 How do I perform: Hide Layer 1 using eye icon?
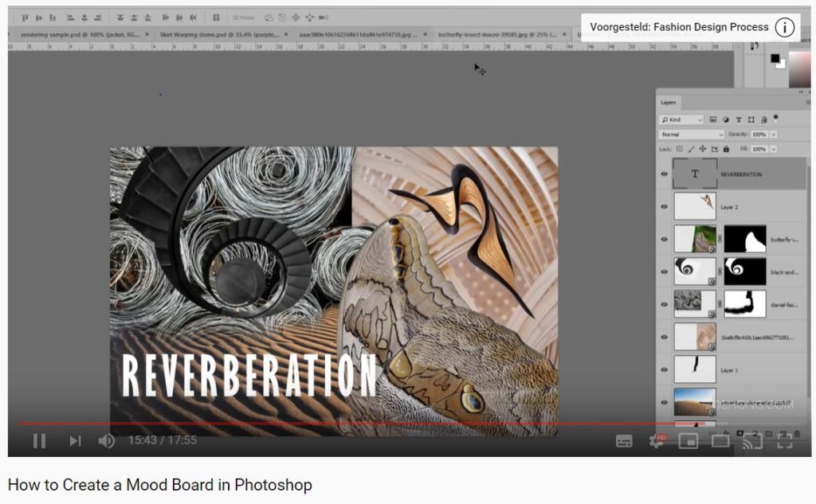point(664,370)
